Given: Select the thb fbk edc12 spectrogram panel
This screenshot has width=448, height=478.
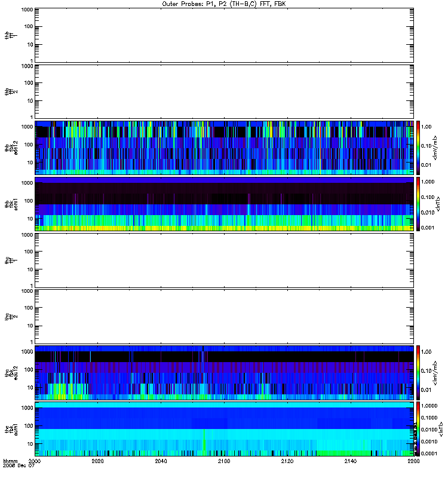Looking at the screenshot, I should coord(225,148).
